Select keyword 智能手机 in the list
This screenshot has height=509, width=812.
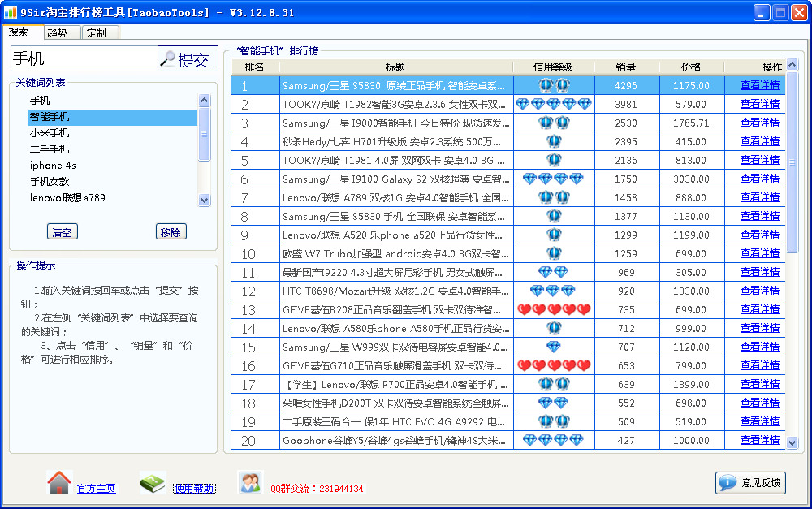click(113, 117)
